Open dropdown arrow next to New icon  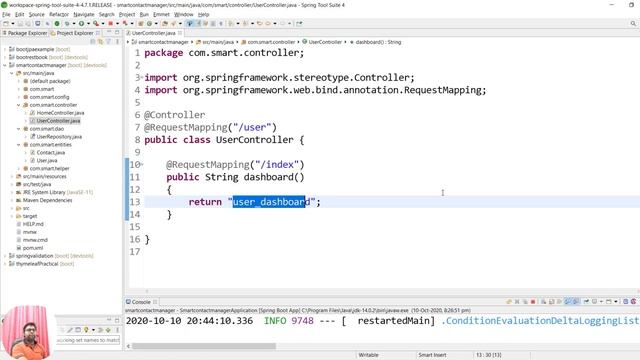point(13,24)
